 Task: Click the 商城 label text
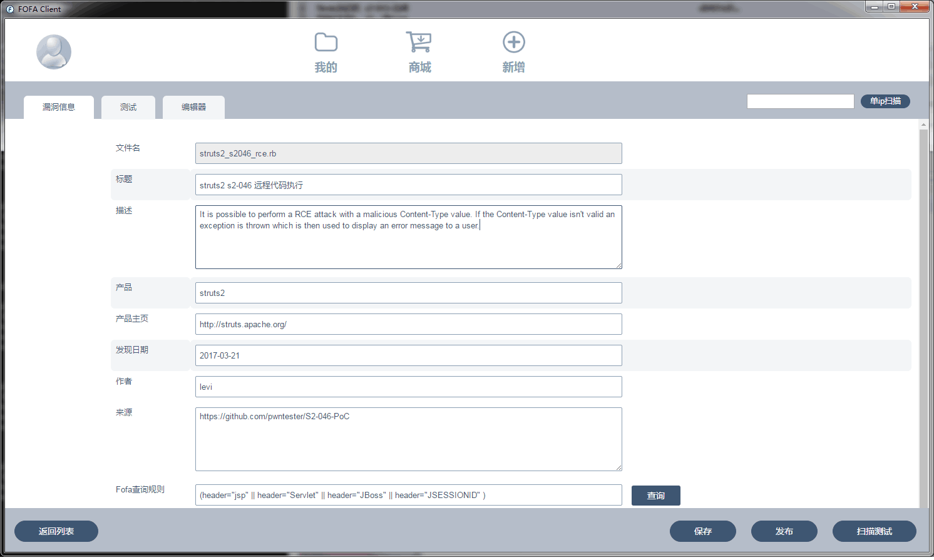[x=419, y=67]
